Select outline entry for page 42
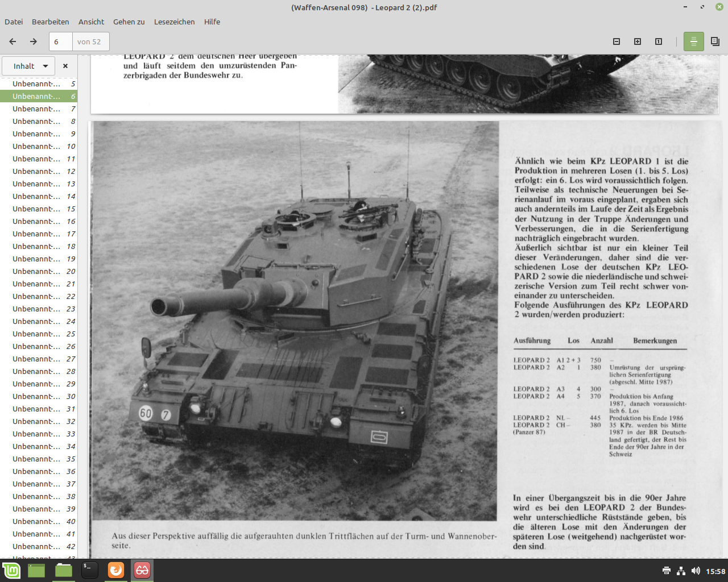 [39, 546]
